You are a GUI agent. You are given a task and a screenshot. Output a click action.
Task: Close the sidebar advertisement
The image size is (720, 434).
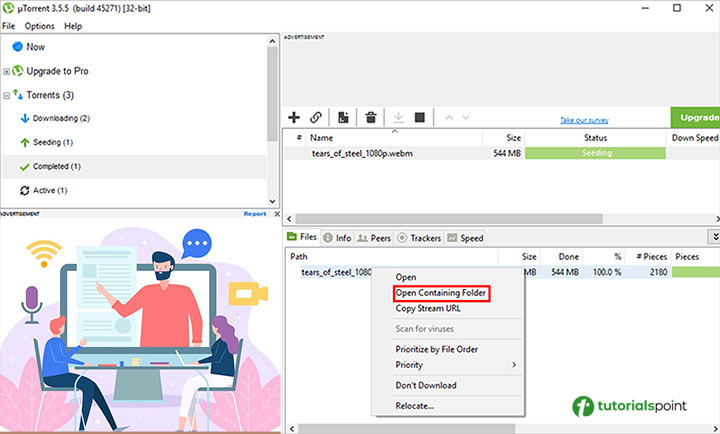[x=277, y=214]
